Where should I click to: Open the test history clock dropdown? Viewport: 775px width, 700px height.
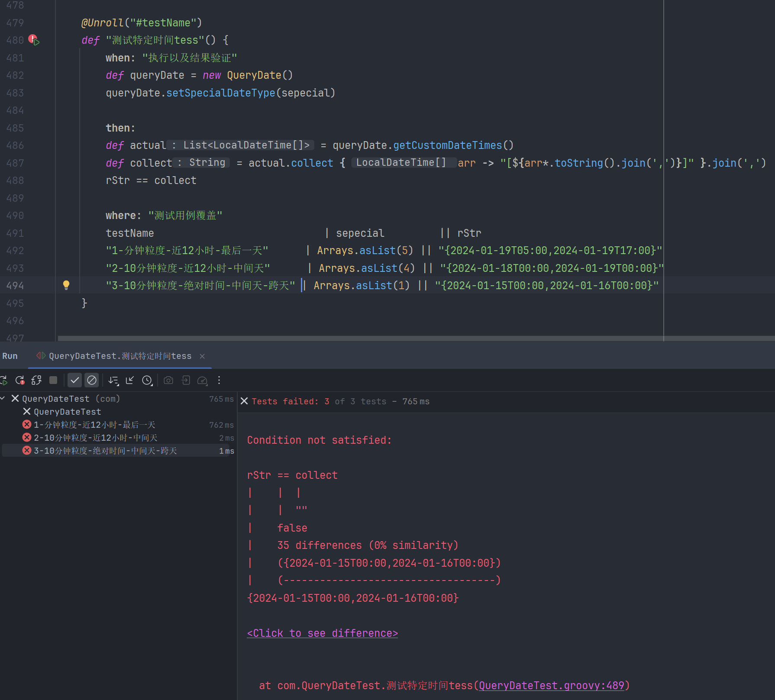pos(147,381)
